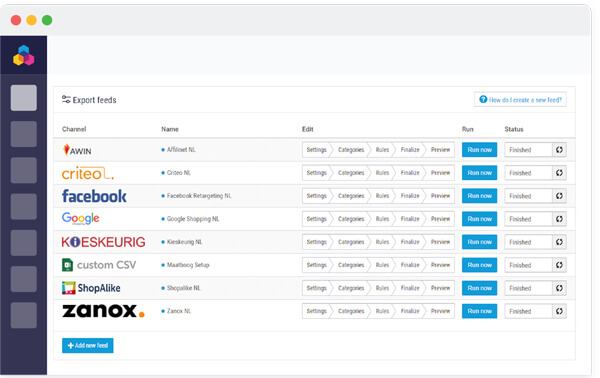Open Preview step for Facebook Retargeting NL

[x=440, y=196]
